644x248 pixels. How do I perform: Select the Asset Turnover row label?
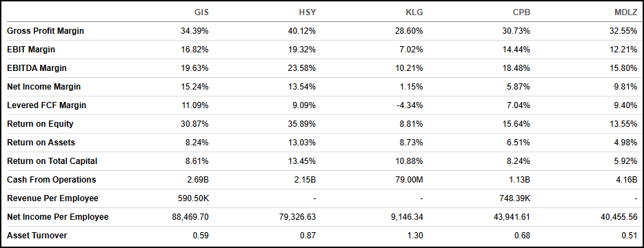37,236
